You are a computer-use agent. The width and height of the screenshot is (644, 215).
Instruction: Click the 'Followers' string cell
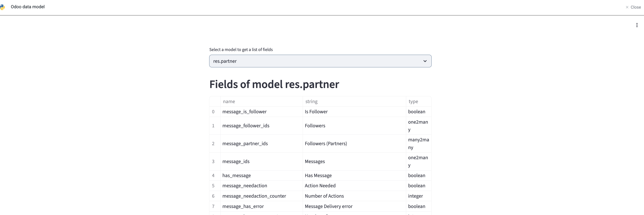coord(354,126)
